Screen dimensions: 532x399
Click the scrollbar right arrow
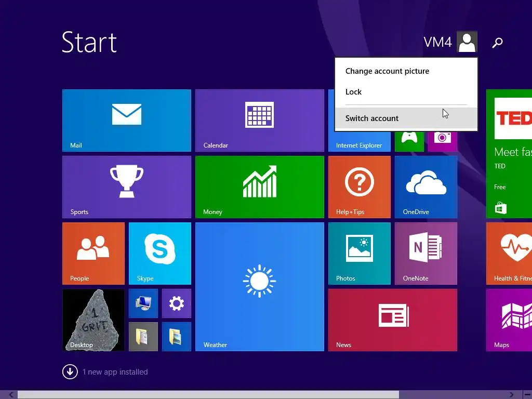click(512, 395)
